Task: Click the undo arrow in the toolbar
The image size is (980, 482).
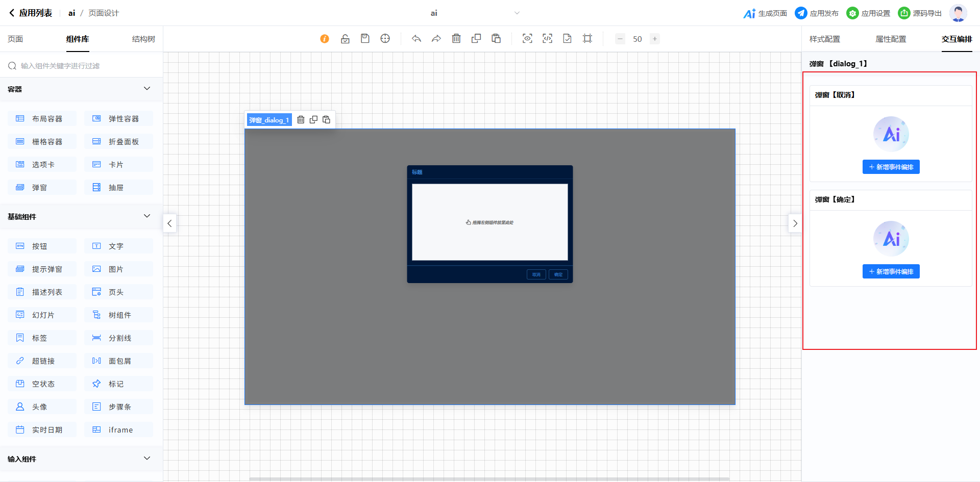Action: coord(416,39)
